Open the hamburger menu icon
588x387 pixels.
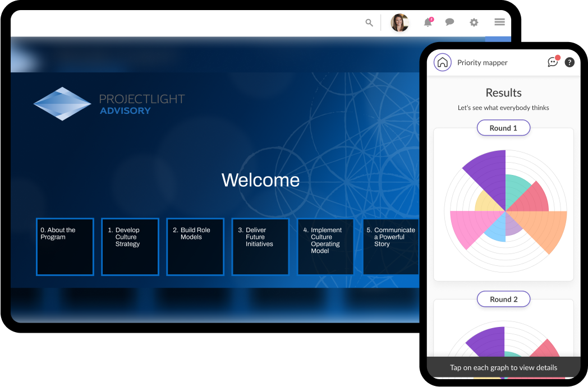pyautogui.click(x=499, y=22)
